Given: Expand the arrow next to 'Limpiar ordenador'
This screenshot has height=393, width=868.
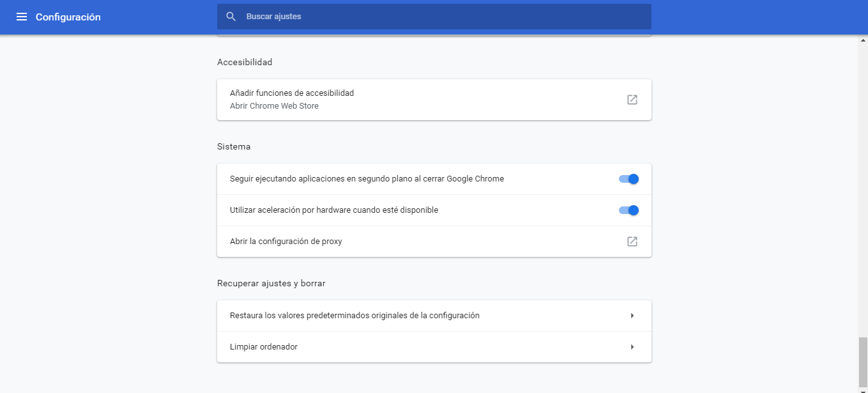Looking at the screenshot, I should click(632, 347).
